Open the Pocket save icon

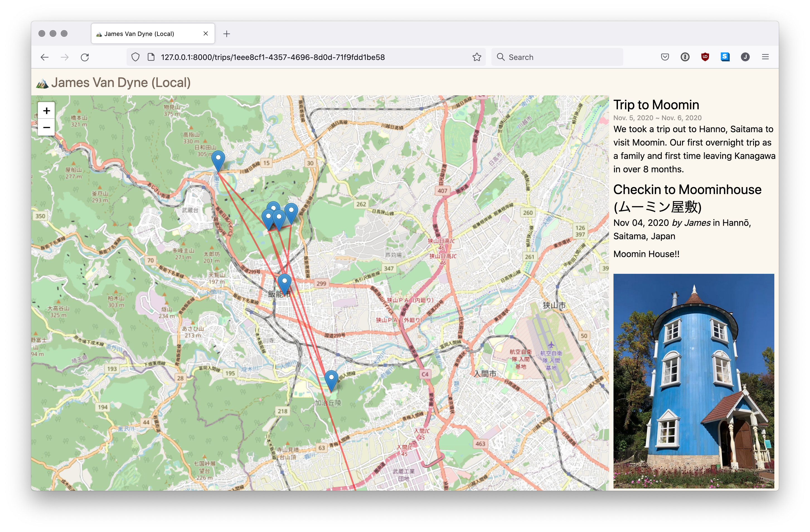[x=665, y=57]
